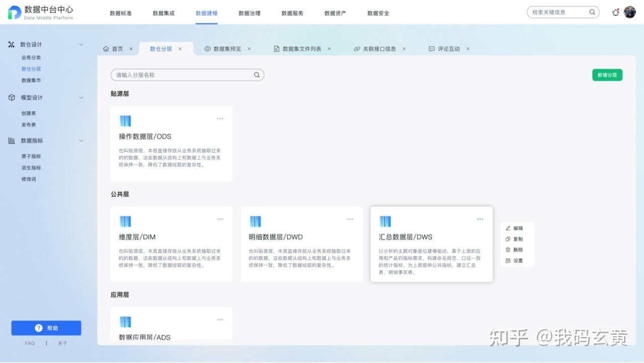Open the 数据集成 top menu

point(164,13)
